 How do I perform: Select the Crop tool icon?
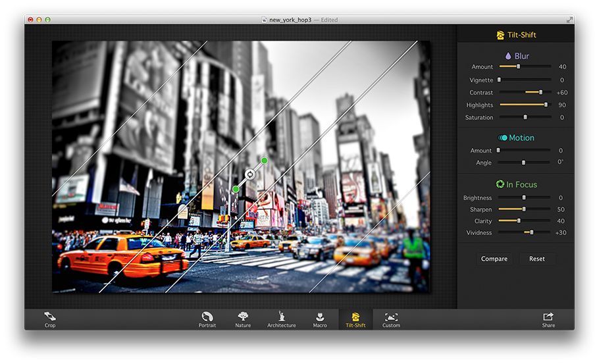pyautogui.click(x=50, y=317)
